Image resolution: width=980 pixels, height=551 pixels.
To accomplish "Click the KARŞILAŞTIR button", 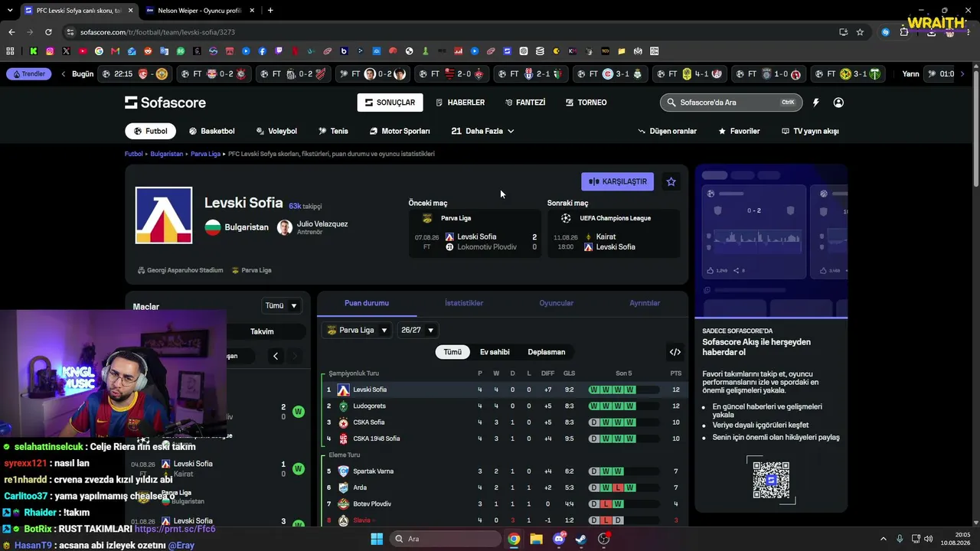I will 617,181.
